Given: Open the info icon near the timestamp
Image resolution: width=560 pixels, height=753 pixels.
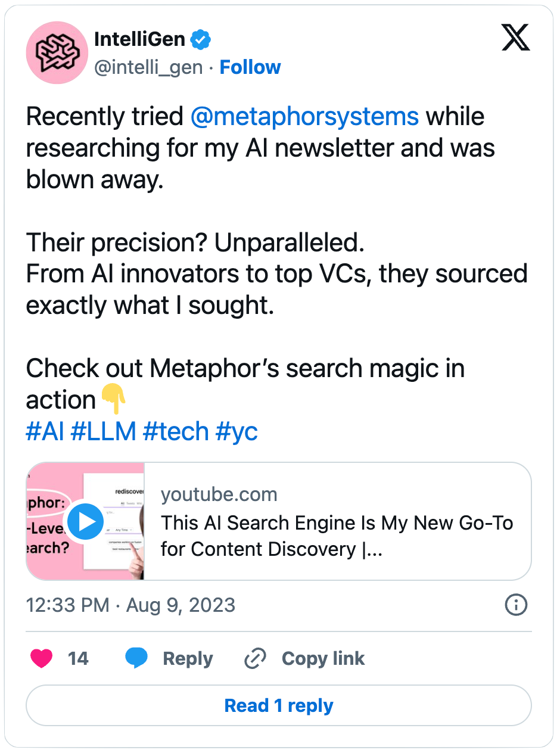Looking at the screenshot, I should 516,604.
